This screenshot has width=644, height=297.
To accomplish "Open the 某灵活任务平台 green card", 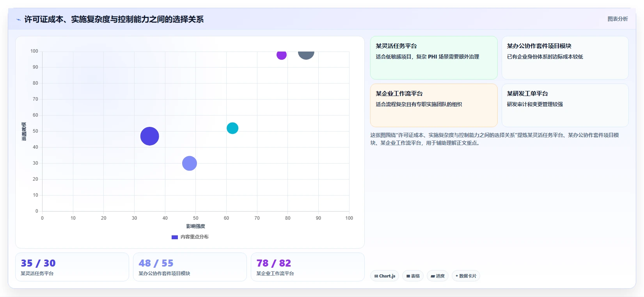I will (434, 58).
